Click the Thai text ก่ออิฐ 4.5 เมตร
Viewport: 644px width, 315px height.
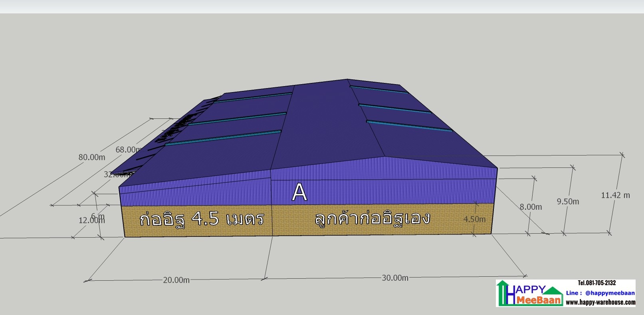pos(202,219)
